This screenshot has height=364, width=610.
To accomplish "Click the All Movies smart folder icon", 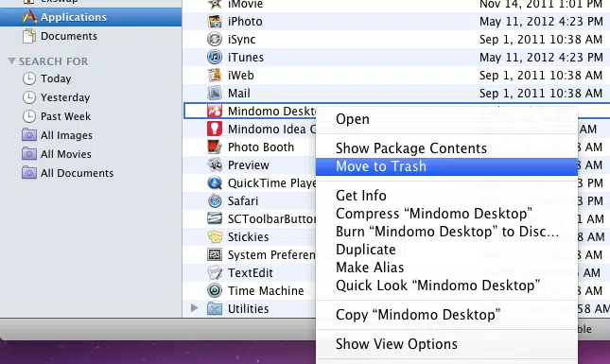I will tap(29, 154).
